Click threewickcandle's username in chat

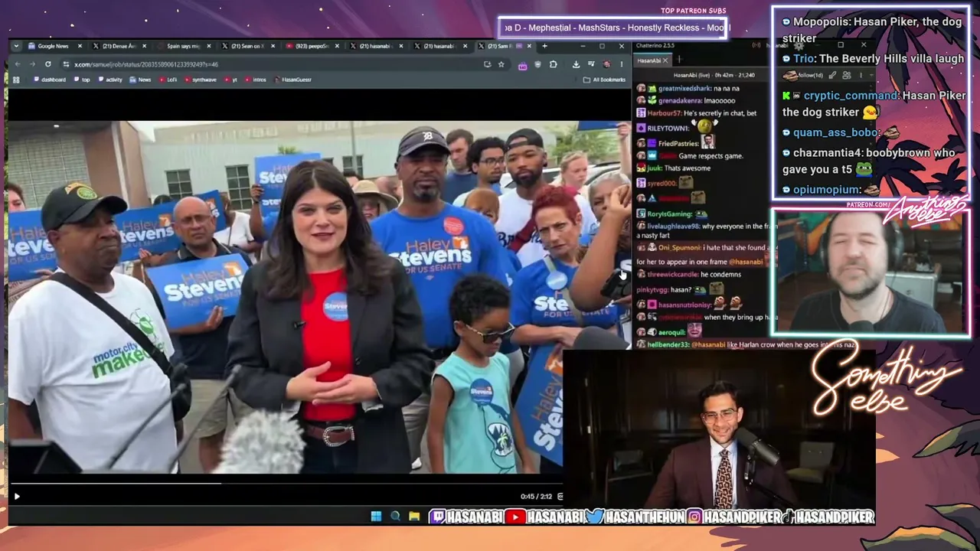(x=672, y=274)
